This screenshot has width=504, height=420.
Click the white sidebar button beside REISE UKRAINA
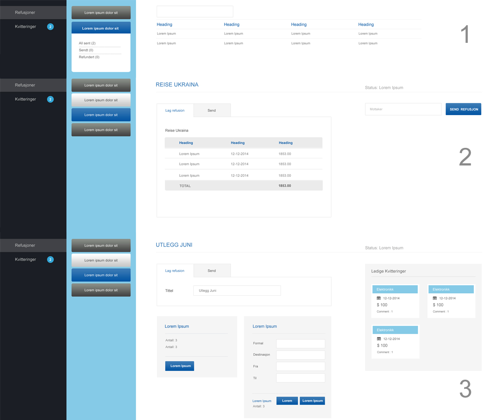click(101, 100)
